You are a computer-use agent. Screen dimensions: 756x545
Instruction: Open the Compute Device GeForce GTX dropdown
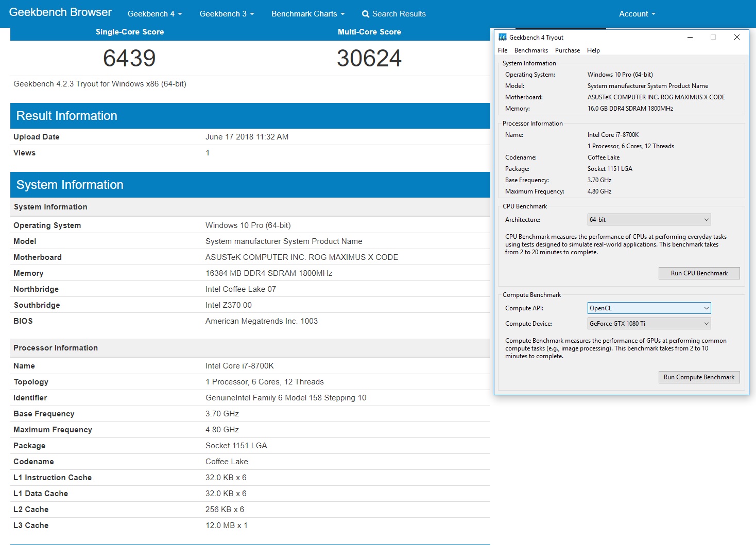point(649,324)
